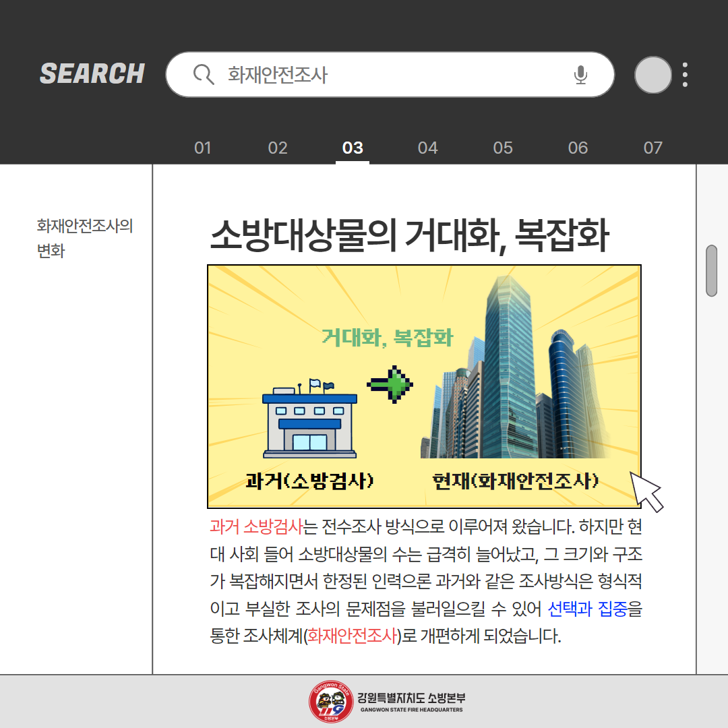This screenshot has height=728, width=728.
Task: Click the white cursor arrow graphic
Action: click(645, 491)
